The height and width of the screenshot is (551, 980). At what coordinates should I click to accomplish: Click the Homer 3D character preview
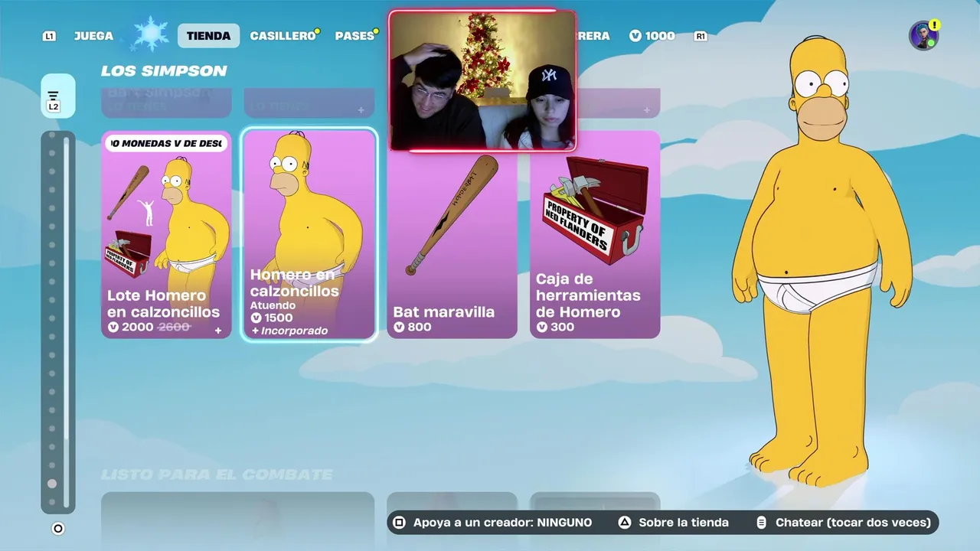[x=821, y=260]
